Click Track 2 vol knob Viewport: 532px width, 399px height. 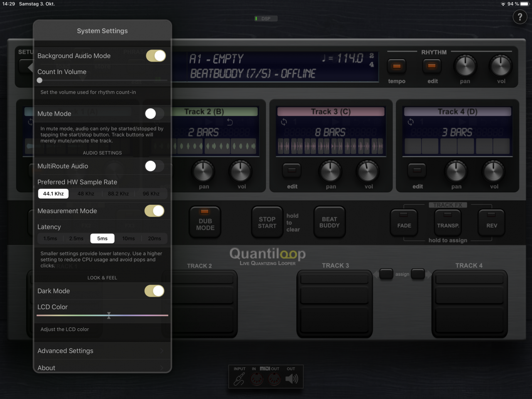pos(241,171)
